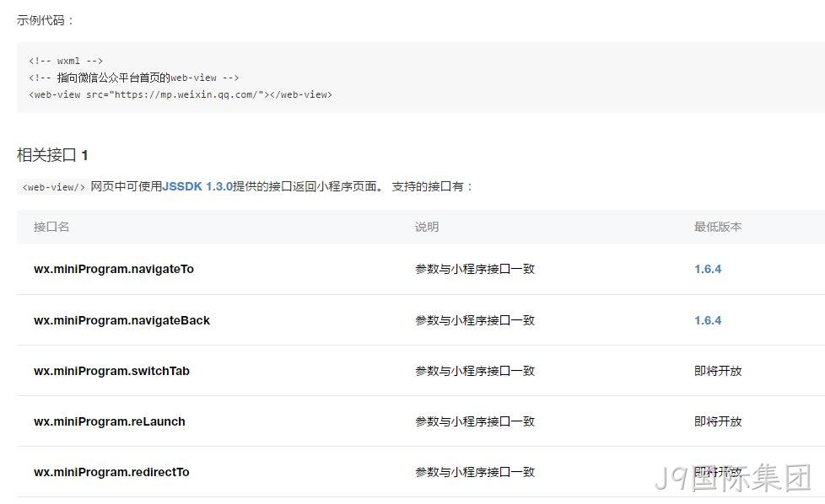Click 参数与小程序接口一致 in switchTab row
The image size is (825, 504).
pyautogui.click(x=475, y=371)
